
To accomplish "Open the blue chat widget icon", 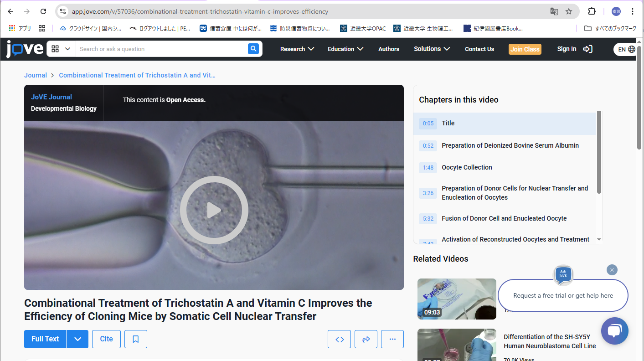I will tap(614, 331).
